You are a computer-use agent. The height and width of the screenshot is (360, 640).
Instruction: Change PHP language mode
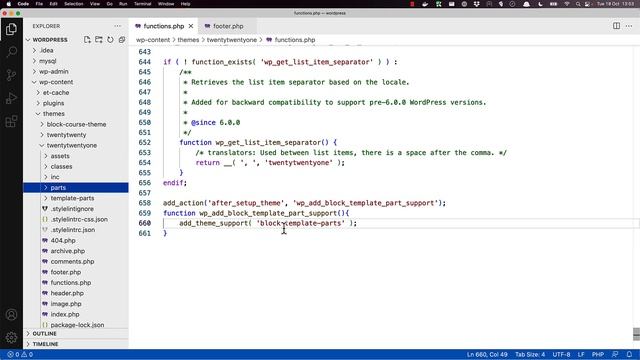(x=598, y=354)
